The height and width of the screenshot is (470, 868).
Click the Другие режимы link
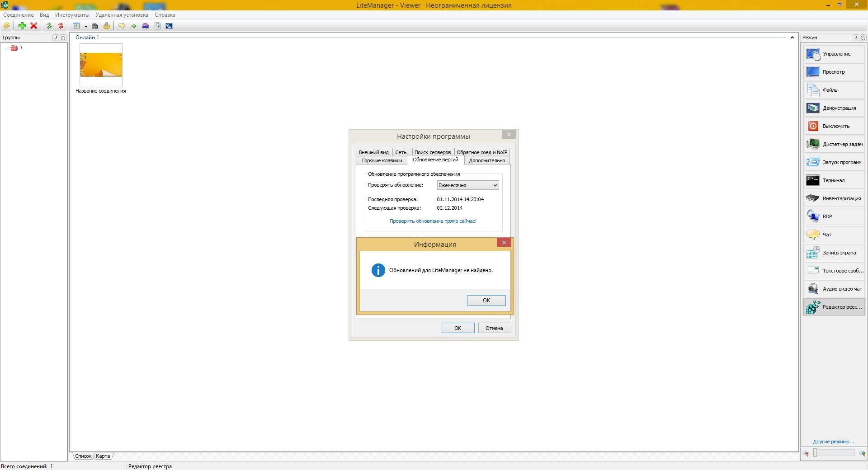coord(834,442)
